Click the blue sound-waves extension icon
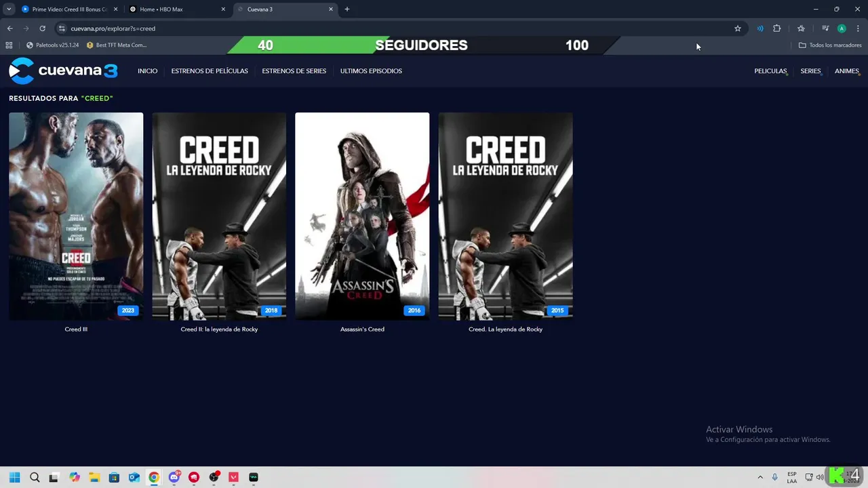 pos(760,28)
